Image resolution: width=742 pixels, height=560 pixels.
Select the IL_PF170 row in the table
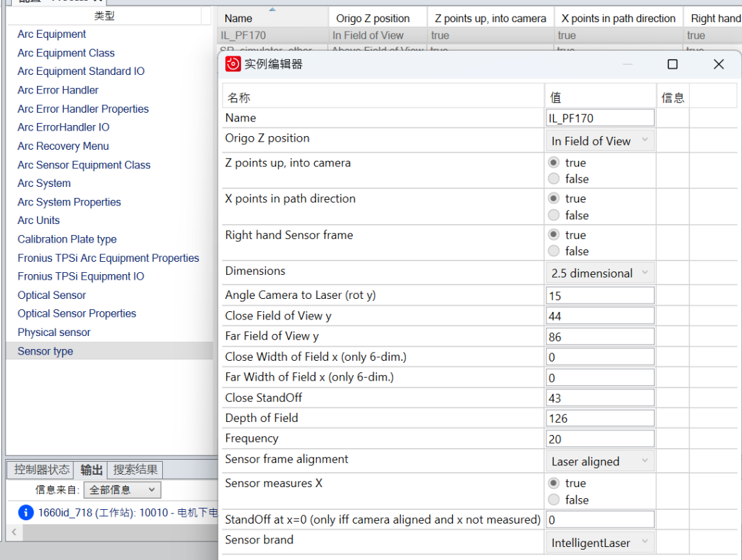(x=480, y=36)
